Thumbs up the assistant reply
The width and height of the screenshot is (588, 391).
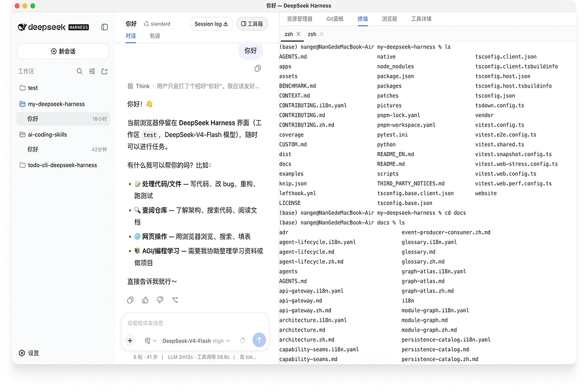click(x=145, y=300)
